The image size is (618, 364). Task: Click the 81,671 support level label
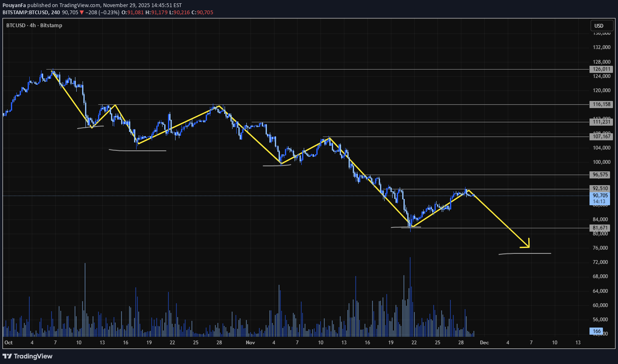[600, 227]
